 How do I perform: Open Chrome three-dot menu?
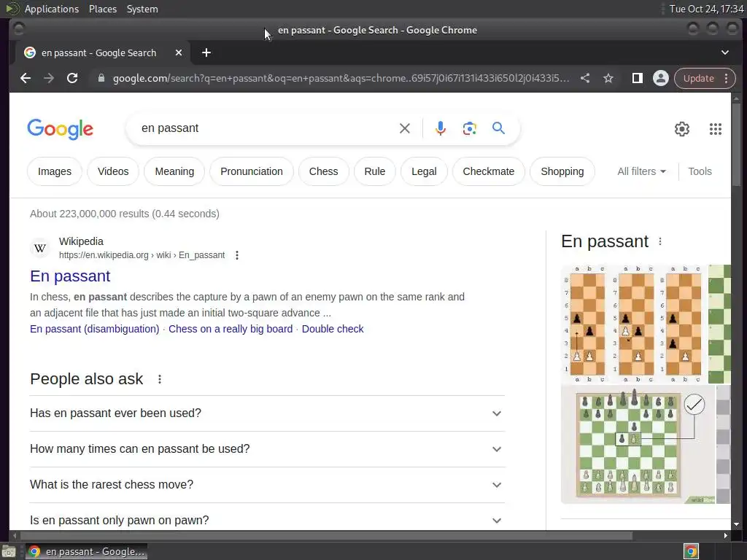coord(726,78)
